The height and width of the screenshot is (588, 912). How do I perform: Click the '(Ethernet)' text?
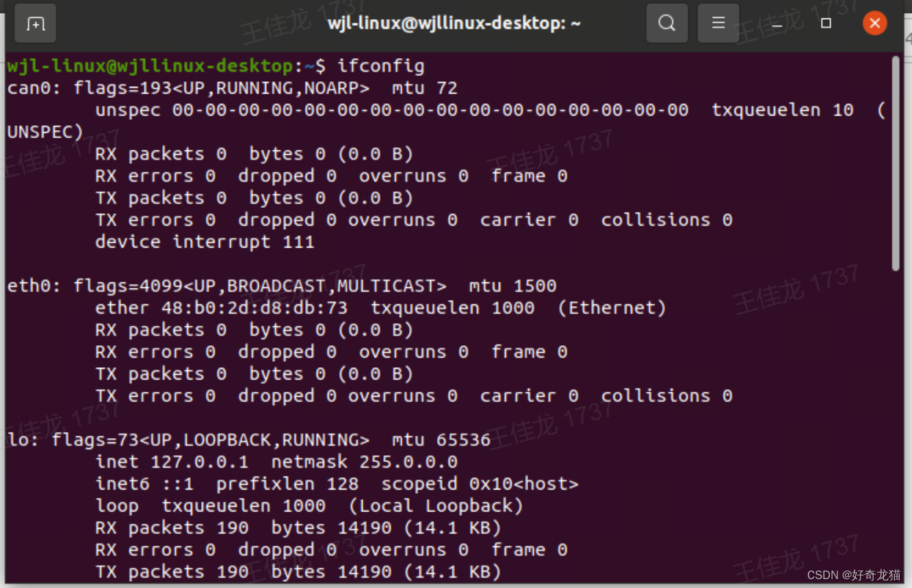pos(612,308)
